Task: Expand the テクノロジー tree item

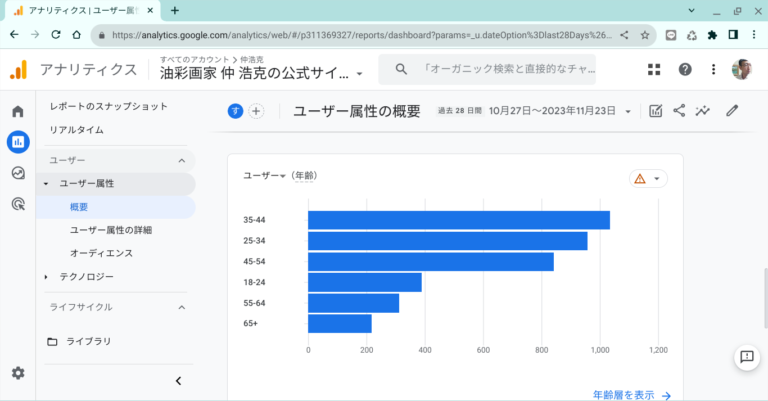Action: (x=46, y=277)
